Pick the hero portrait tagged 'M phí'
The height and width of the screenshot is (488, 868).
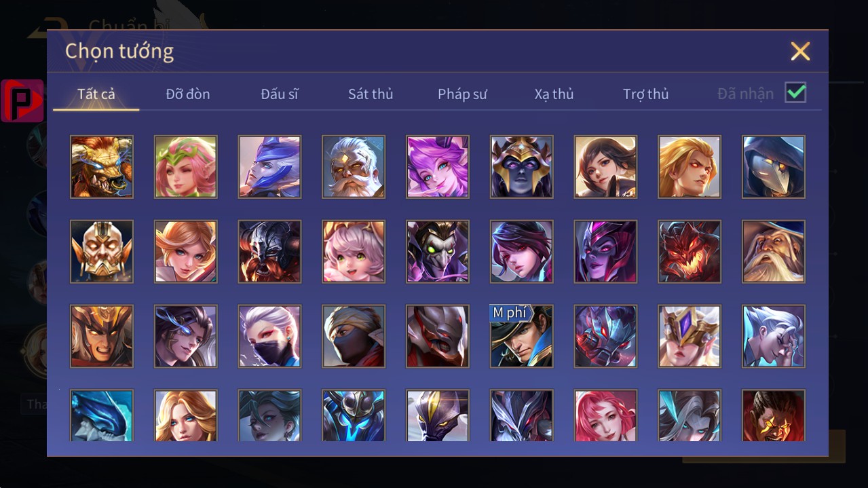pyautogui.click(x=521, y=336)
